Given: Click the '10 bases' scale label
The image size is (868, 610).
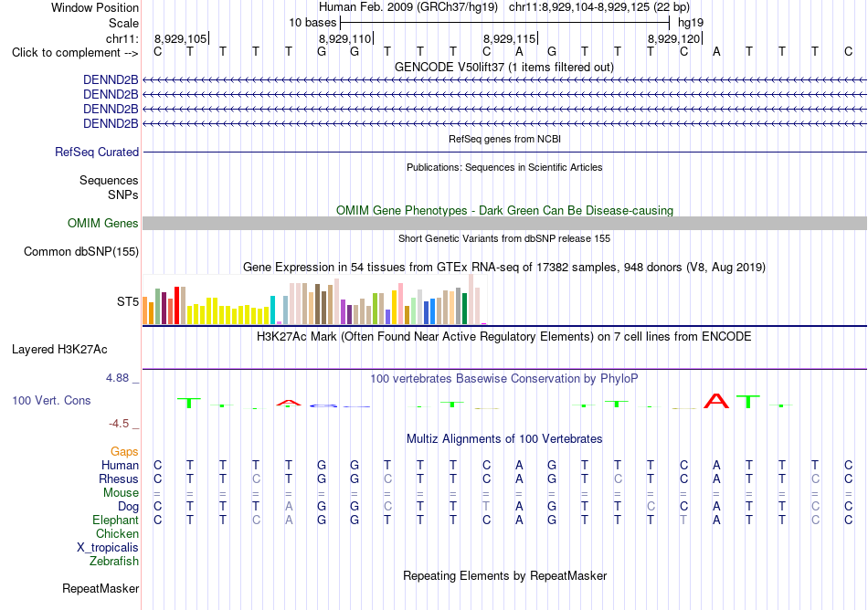Looking at the screenshot, I should pyautogui.click(x=312, y=23).
